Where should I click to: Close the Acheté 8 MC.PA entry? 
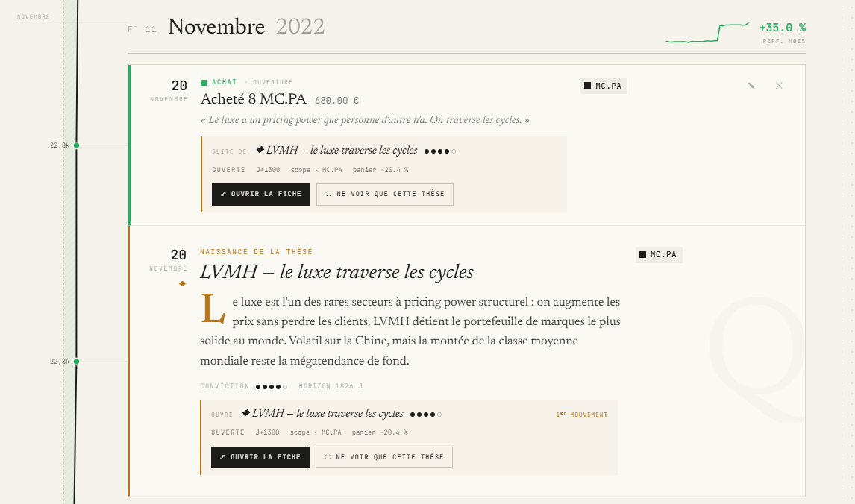click(779, 86)
